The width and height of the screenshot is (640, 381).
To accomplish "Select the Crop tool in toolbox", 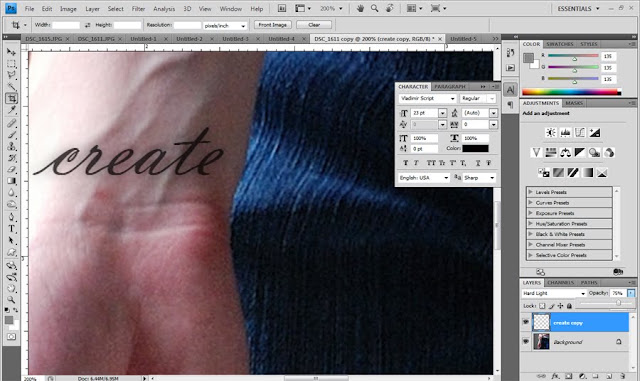I will [x=11, y=98].
